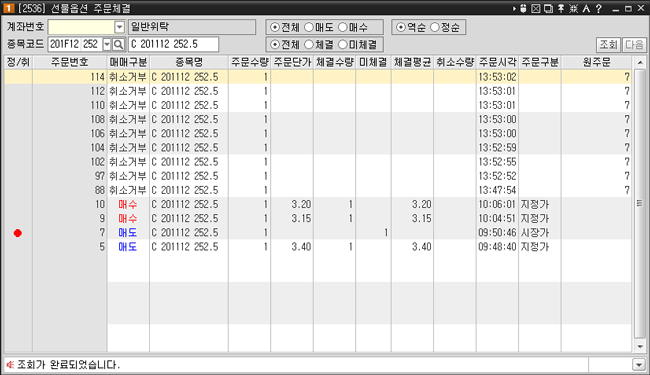
Task: Select the 정순 radio button
Action: 434,27
